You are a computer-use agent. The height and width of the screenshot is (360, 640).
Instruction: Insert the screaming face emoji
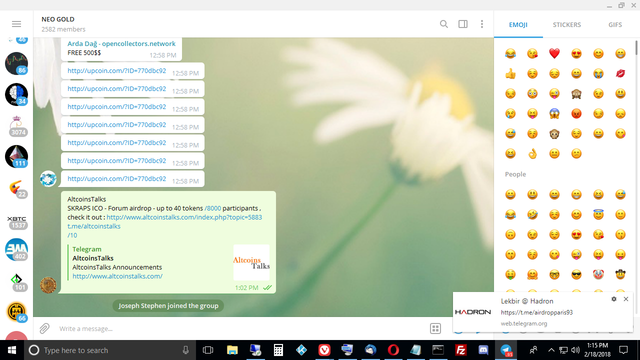pyautogui.click(x=554, y=113)
